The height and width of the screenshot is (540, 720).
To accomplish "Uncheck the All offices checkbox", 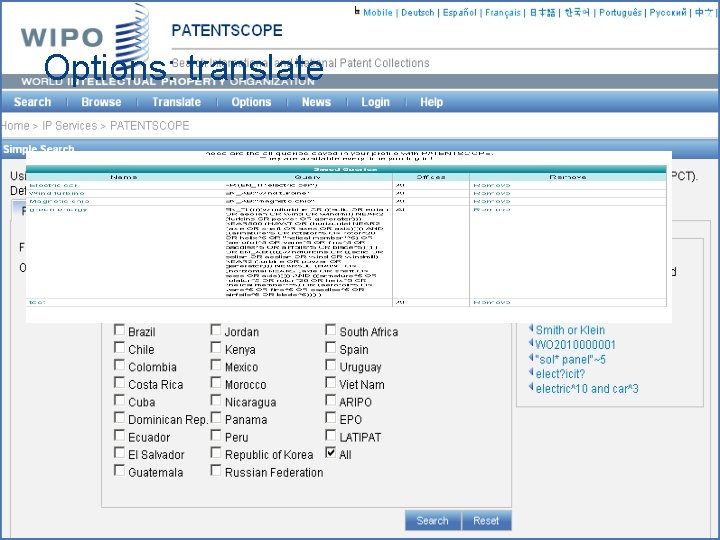I will click(x=331, y=453).
